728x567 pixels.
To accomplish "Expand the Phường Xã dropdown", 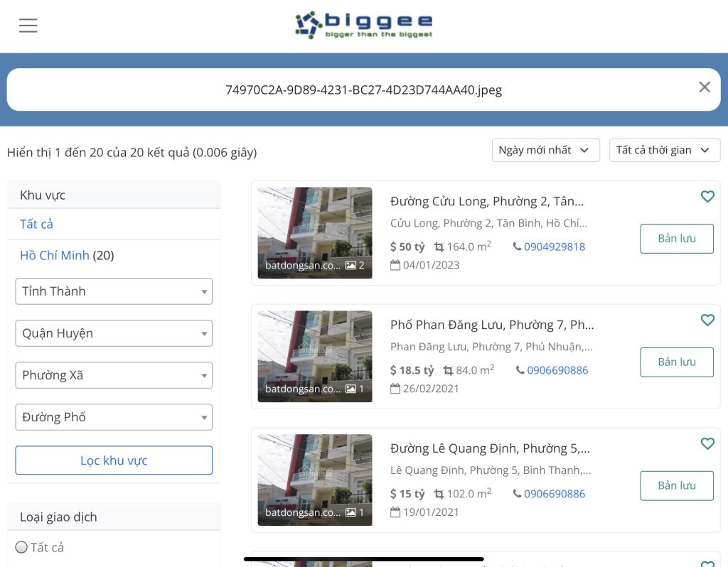I will (114, 375).
